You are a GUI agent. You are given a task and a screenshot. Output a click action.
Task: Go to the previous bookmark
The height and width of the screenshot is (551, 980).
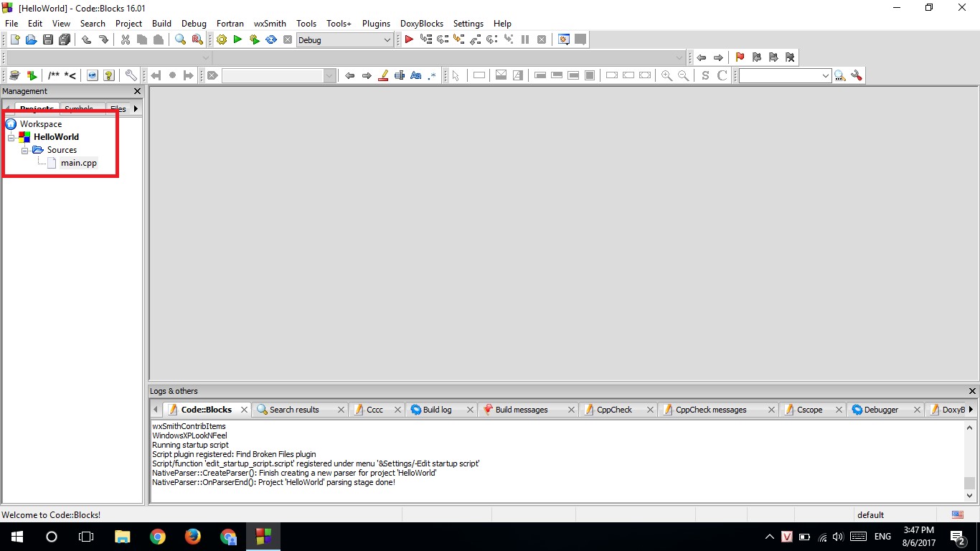point(756,57)
